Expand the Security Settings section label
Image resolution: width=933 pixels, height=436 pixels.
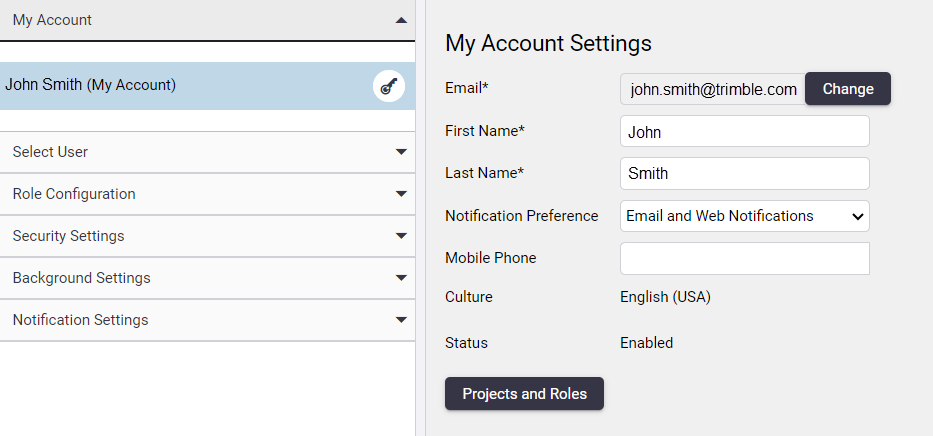coord(68,236)
